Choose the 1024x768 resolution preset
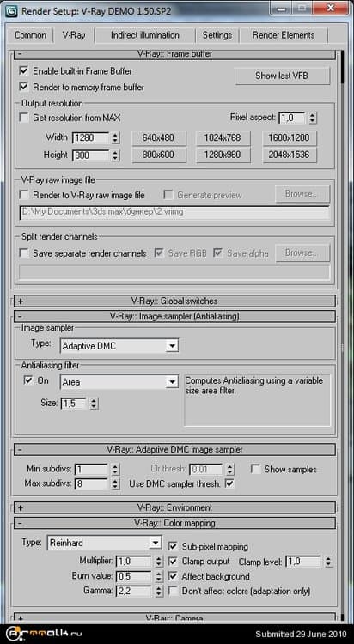This screenshot has height=644, width=354. click(x=223, y=138)
